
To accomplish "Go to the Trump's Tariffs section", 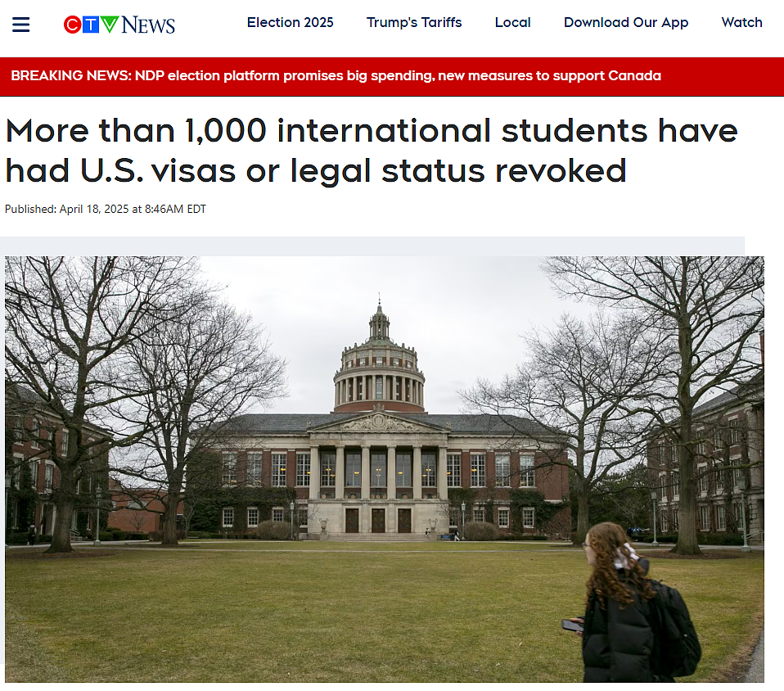I will pos(414,23).
